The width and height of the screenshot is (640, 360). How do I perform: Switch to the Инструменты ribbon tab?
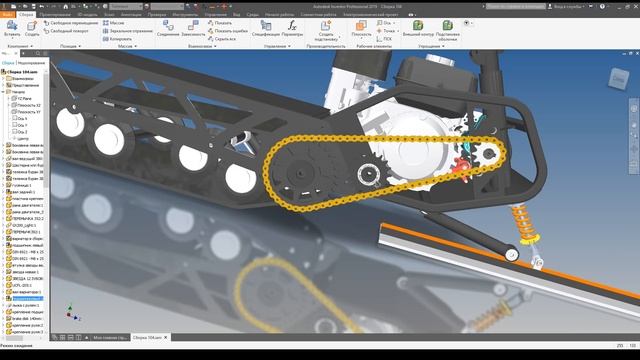tap(185, 14)
